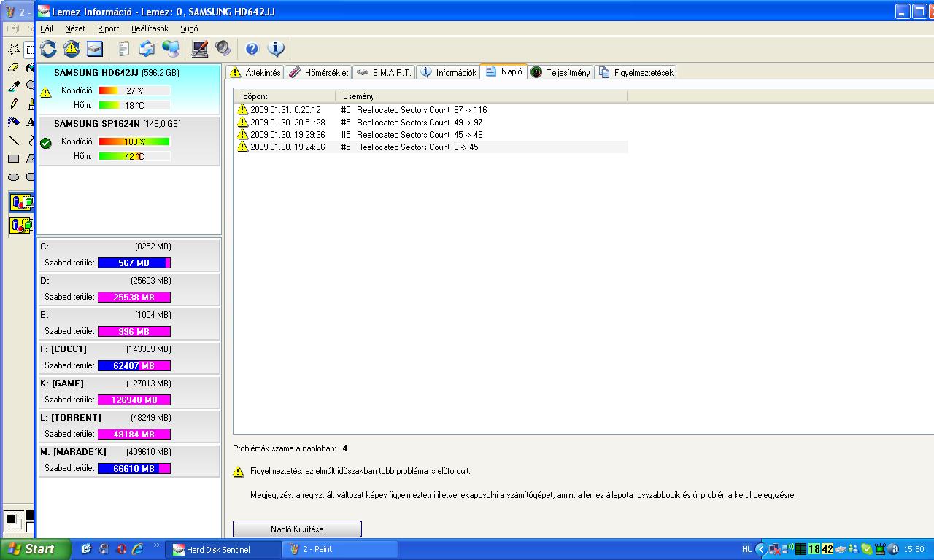Select the Rectangle tool in Paint

tap(13, 159)
